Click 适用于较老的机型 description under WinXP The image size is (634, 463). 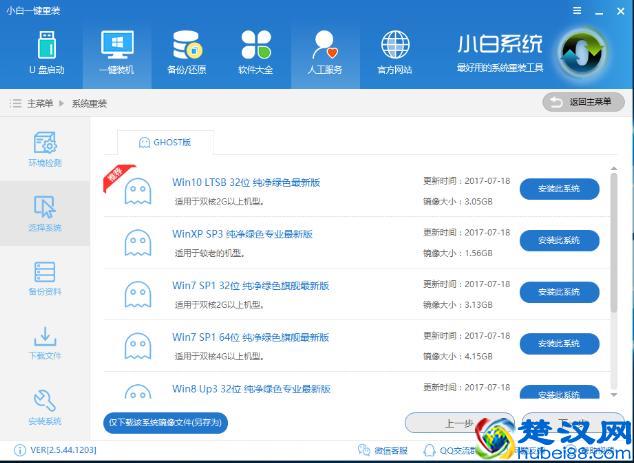coord(210,254)
